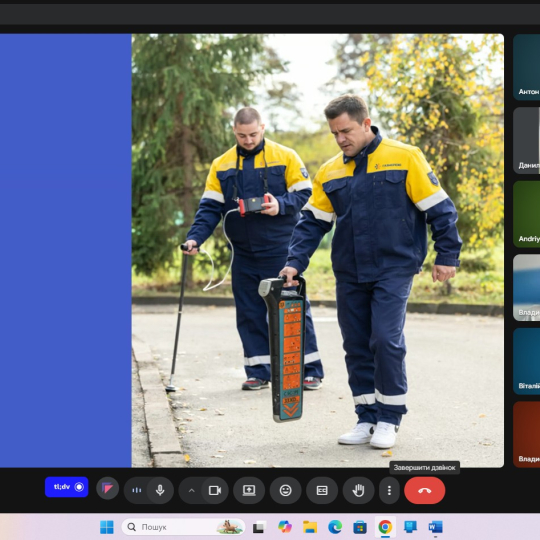Select the bottom red Владис participant tile
This screenshot has width=540, height=540.
click(x=527, y=434)
